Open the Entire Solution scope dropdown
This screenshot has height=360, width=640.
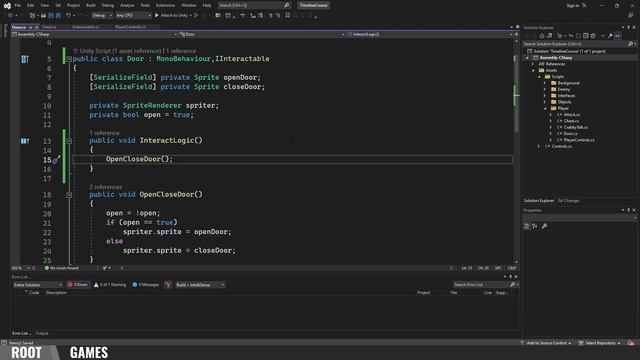pyautogui.click(x=38, y=284)
